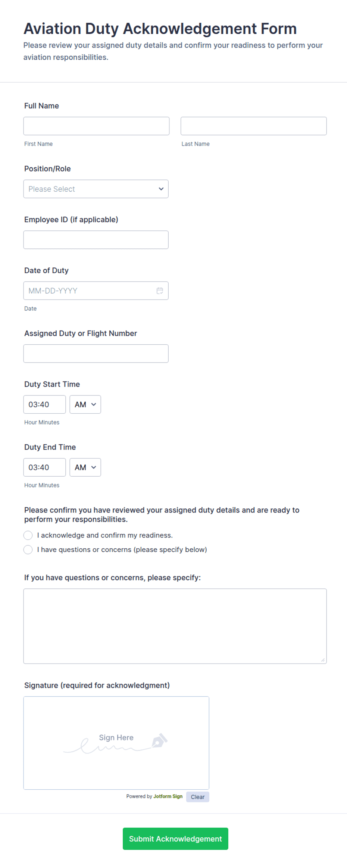
Task: Click inside the Last Name field
Action: [253, 126]
